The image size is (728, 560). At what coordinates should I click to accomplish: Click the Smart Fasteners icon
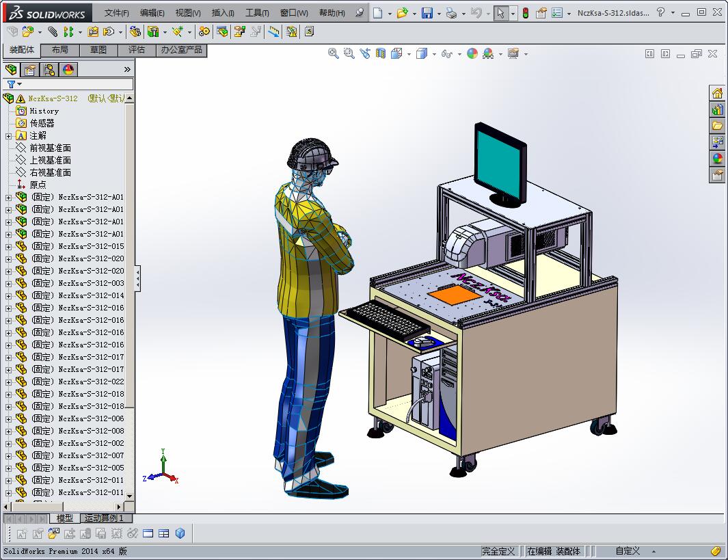tap(93, 31)
